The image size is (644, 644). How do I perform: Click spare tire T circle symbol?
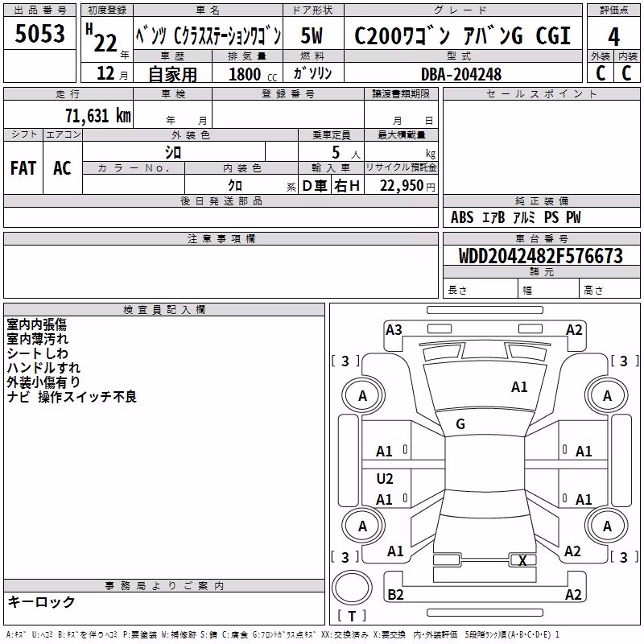pyautogui.click(x=352, y=588)
